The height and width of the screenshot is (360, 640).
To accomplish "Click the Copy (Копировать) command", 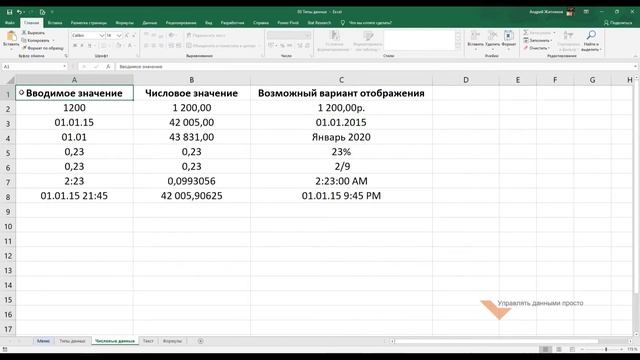I will point(38,40).
